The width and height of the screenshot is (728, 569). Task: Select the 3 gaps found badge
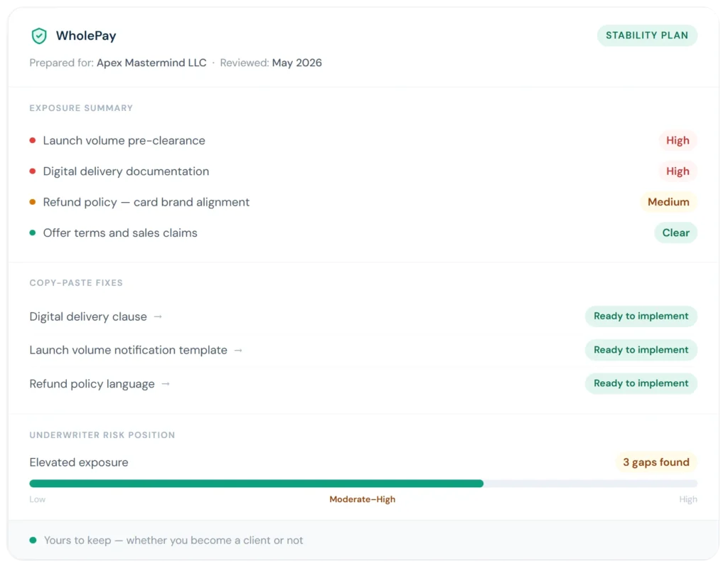(x=656, y=462)
